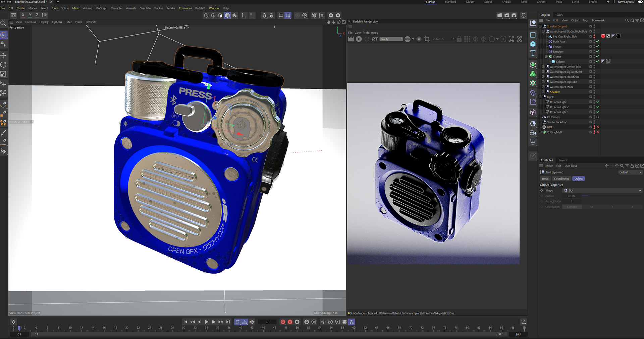Click the lock camera icon in RenderView
The height and width of the screenshot is (339, 644).
(459, 39)
